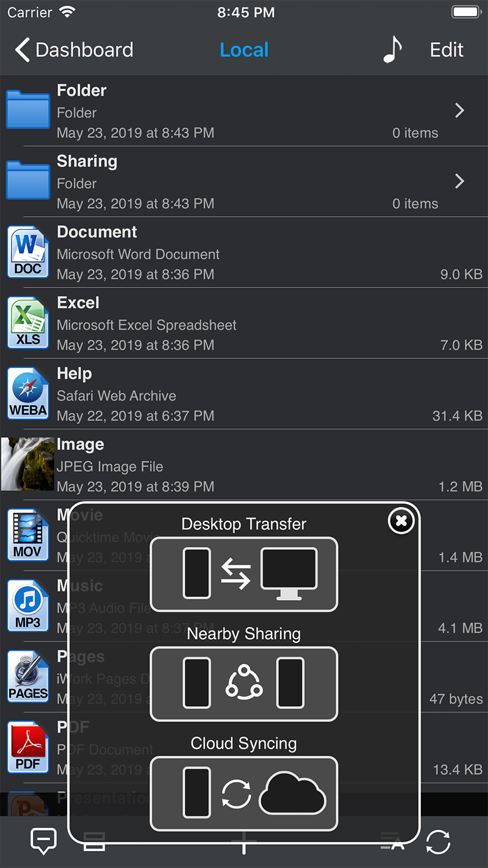Expand the Sharing folder chevron
Screen dimensions: 488x868
459,181
